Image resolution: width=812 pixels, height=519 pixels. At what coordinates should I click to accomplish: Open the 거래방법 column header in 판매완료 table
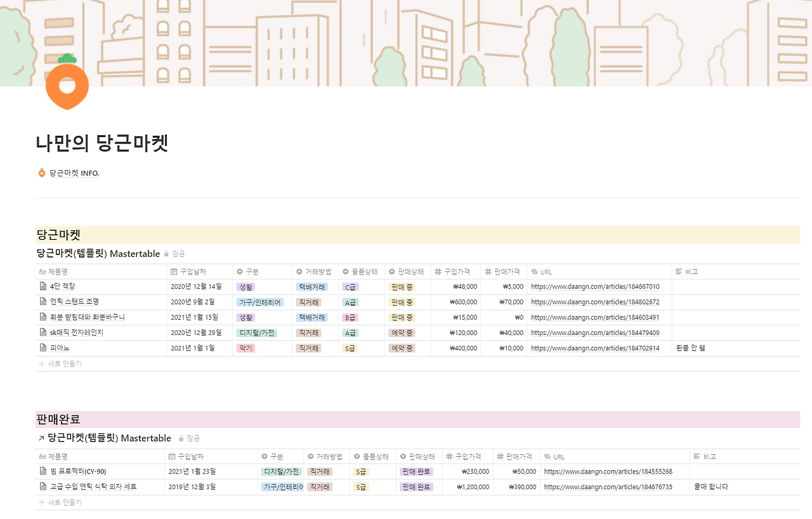326,456
